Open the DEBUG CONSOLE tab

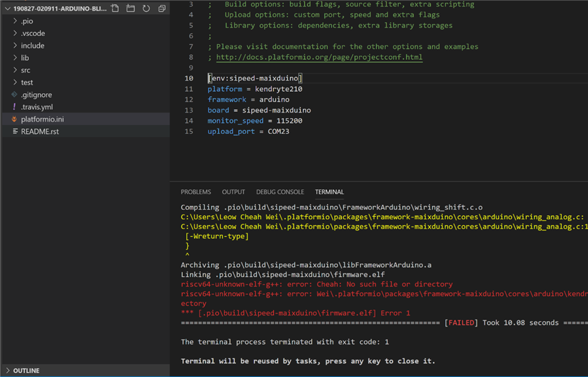(x=280, y=192)
